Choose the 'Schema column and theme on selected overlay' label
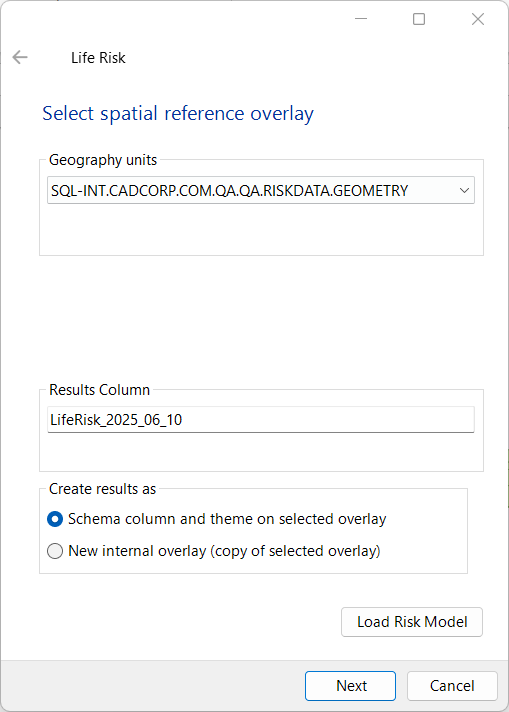 pos(227,519)
